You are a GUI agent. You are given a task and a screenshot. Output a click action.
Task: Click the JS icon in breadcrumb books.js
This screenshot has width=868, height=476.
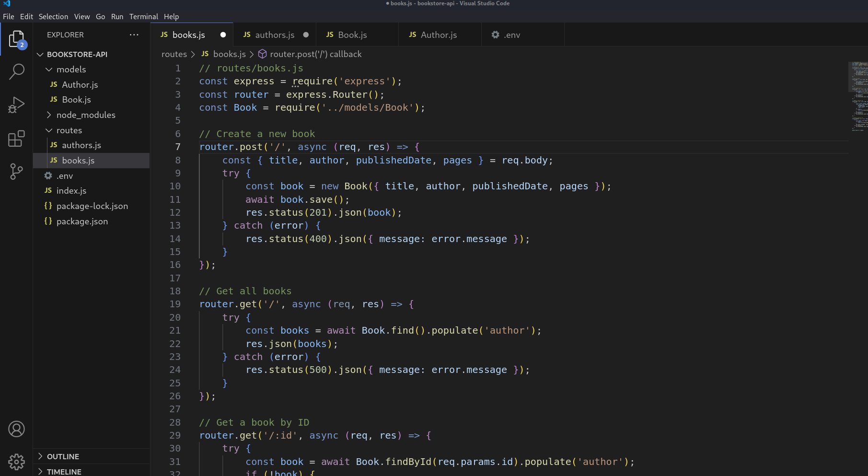205,54
